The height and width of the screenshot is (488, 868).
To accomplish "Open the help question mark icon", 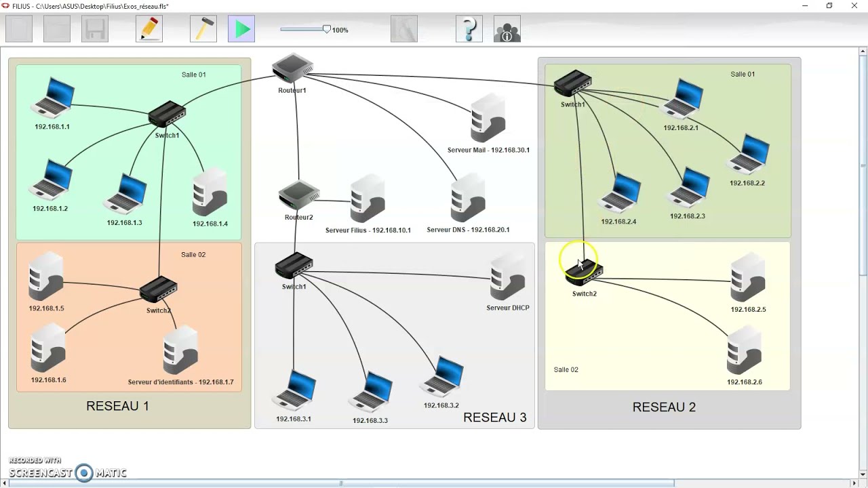I will [469, 29].
